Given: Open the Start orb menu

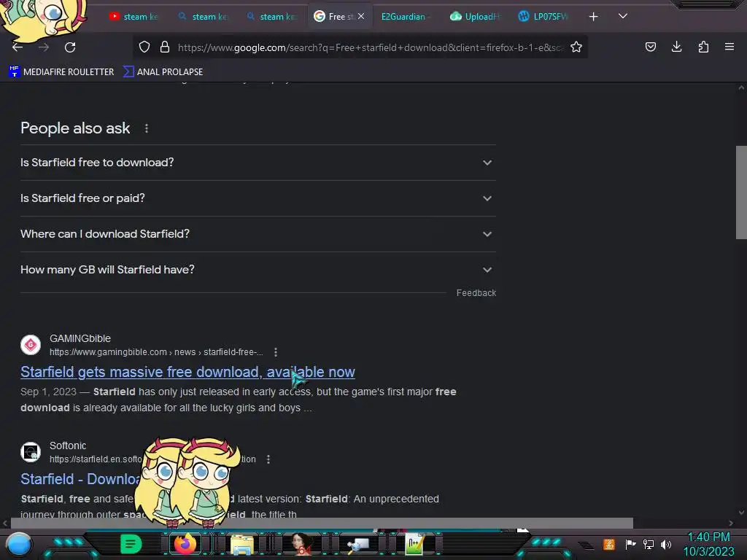Looking at the screenshot, I should [19, 545].
